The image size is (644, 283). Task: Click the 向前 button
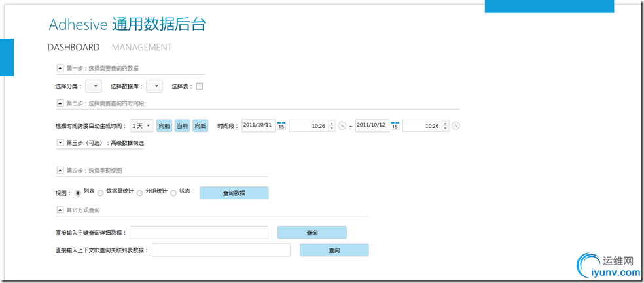[x=164, y=126]
